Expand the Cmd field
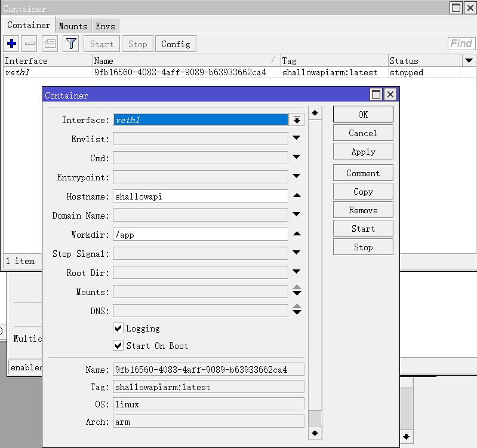 [x=297, y=157]
